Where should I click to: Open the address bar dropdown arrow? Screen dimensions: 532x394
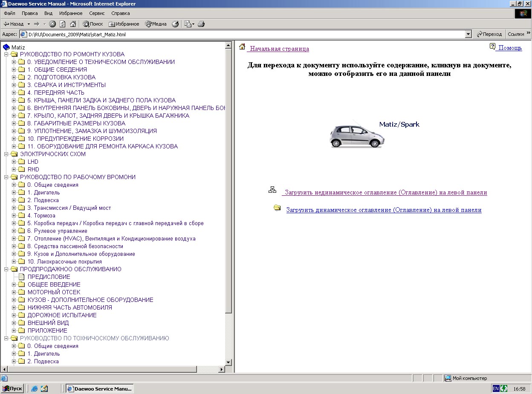pos(468,34)
